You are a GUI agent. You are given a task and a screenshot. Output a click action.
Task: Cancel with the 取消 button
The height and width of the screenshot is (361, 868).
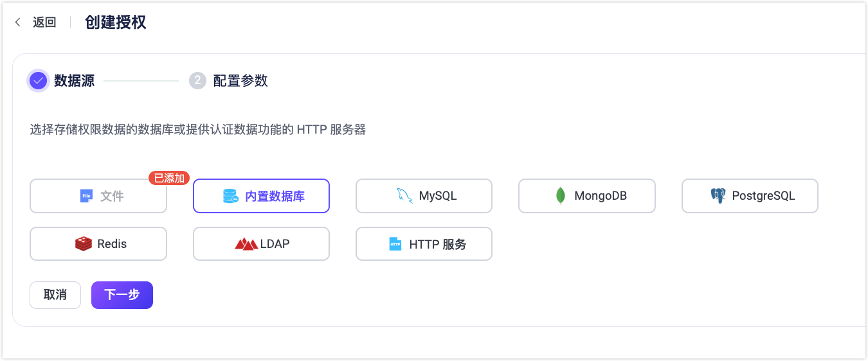point(55,295)
